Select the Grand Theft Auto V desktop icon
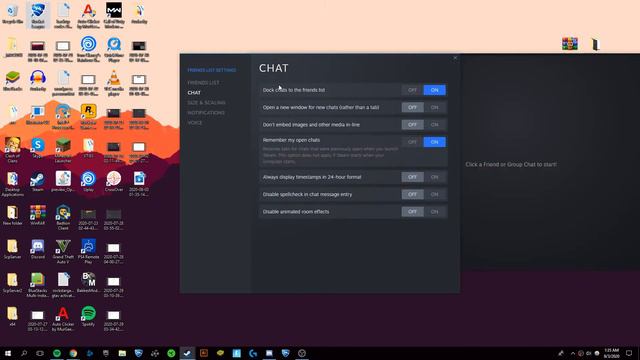Screen dimensions: 640x360 tap(63, 251)
